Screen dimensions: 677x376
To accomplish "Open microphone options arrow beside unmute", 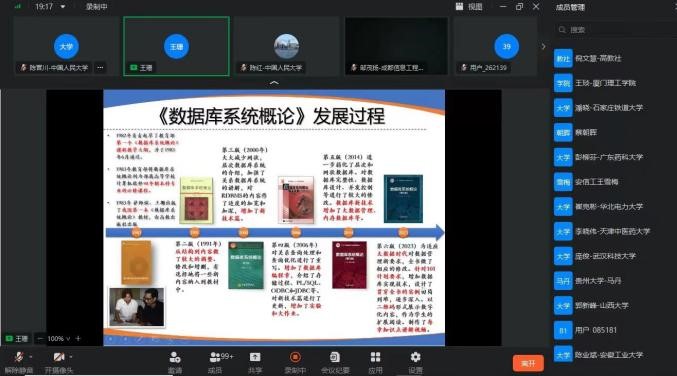I will pos(31,357).
